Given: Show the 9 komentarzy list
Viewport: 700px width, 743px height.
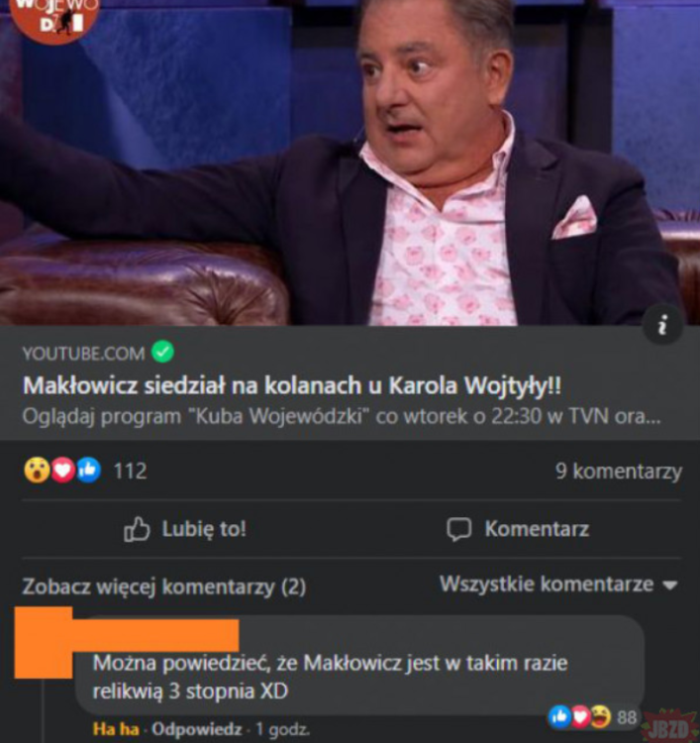Looking at the screenshot, I should pyautogui.click(x=619, y=471).
